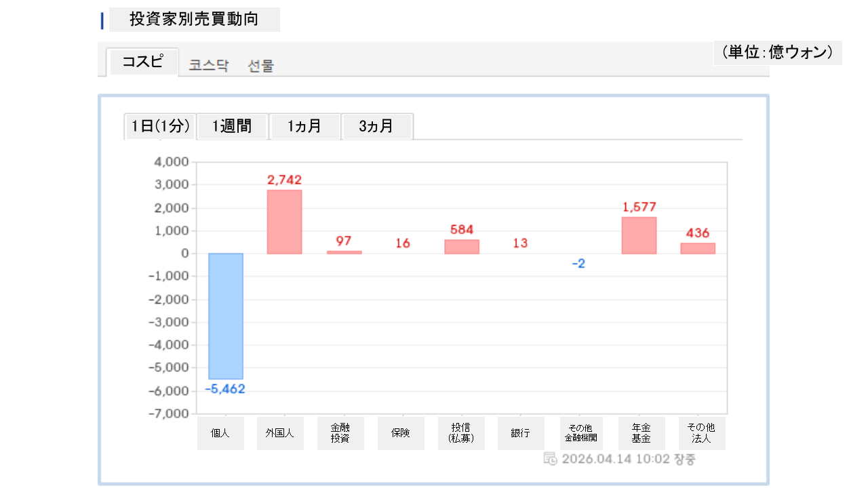Image resolution: width=868 pixels, height=488 pixels.
Task: Click the その他法人 category label
Action: [x=701, y=433]
